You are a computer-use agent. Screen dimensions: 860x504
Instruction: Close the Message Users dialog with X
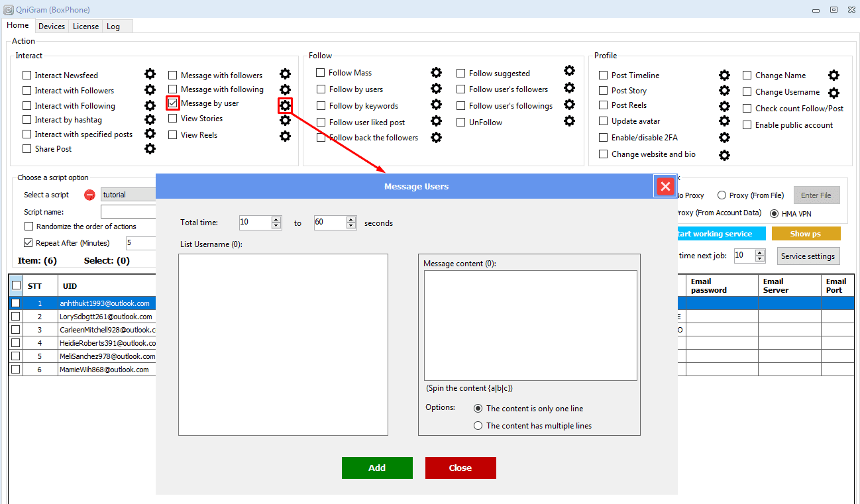pos(665,187)
